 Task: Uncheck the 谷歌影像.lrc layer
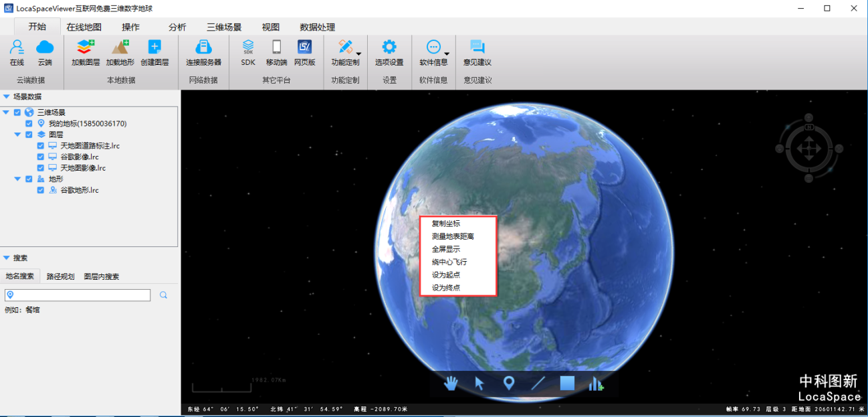coord(41,157)
